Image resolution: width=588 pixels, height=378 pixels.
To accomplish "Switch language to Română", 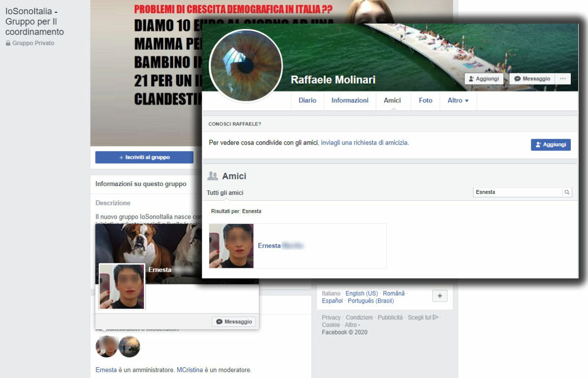I will pyautogui.click(x=394, y=293).
